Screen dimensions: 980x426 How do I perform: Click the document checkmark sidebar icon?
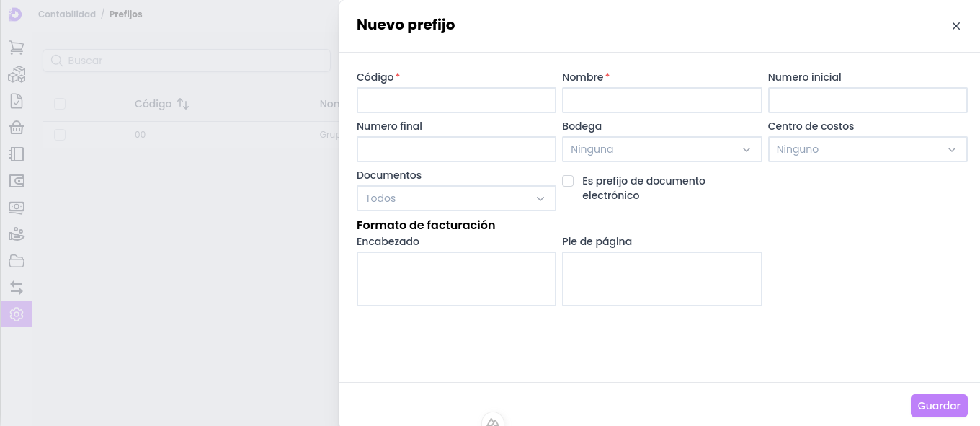pyautogui.click(x=17, y=102)
